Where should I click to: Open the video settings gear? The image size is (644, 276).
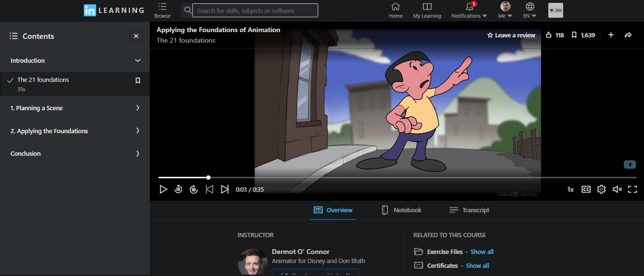(601, 189)
